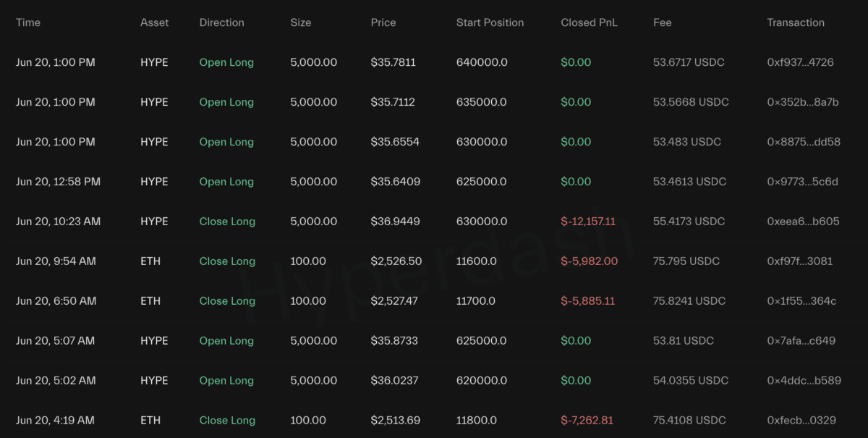
Task: Open transaction link 0x9773...5c6d
Action: click(802, 182)
